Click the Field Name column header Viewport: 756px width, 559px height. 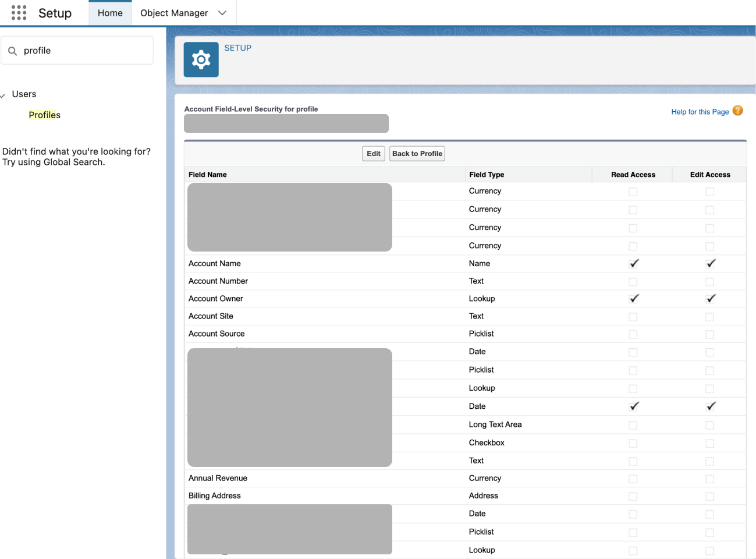(x=207, y=174)
